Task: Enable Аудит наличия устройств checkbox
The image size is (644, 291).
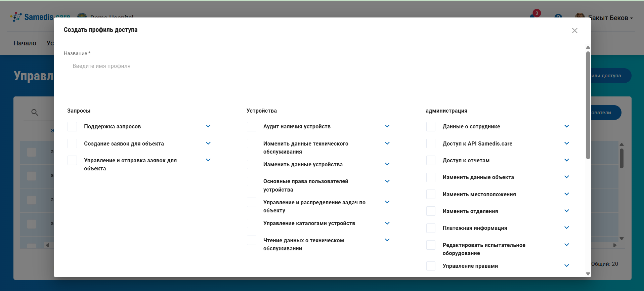Action: (252, 127)
